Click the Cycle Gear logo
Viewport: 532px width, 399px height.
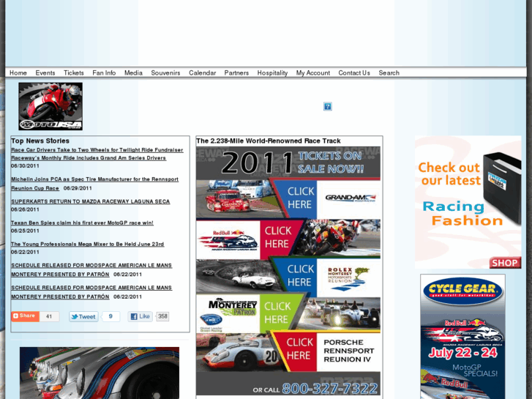click(462, 291)
